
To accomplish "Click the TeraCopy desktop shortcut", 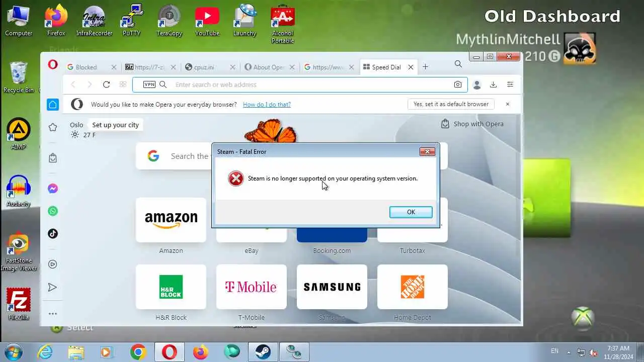I will (170, 21).
